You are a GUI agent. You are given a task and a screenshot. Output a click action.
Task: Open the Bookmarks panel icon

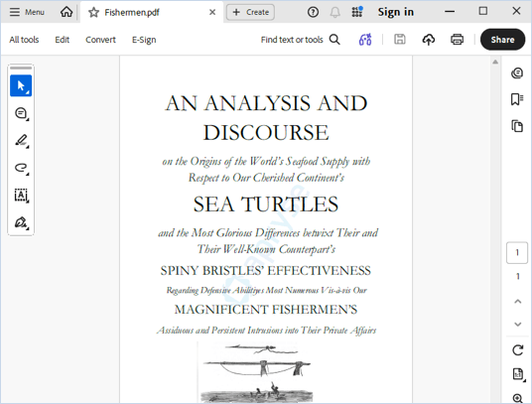click(x=517, y=99)
